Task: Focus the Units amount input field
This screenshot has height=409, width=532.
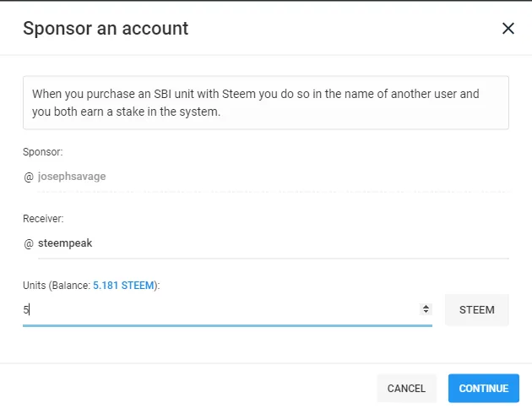Action: pyautogui.click(x=220, y=310)
